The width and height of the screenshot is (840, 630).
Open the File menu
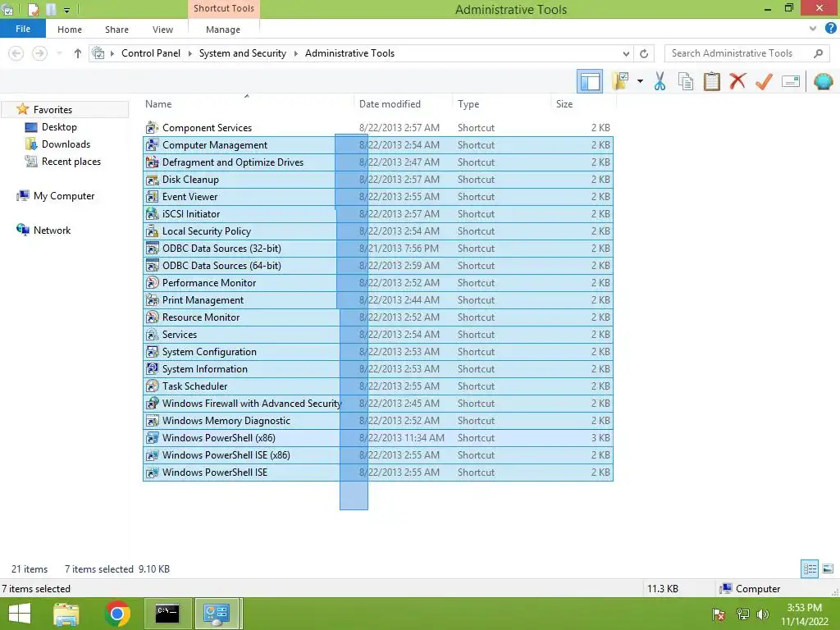[x=23, y=29]
